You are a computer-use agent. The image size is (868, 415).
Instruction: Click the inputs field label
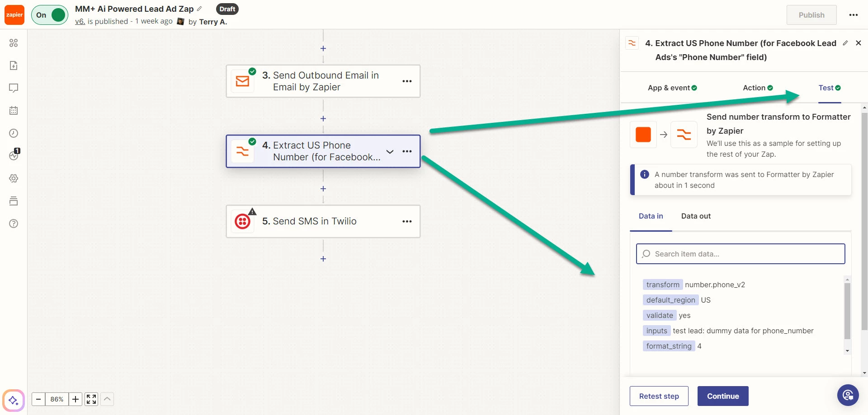coord(656,331)
